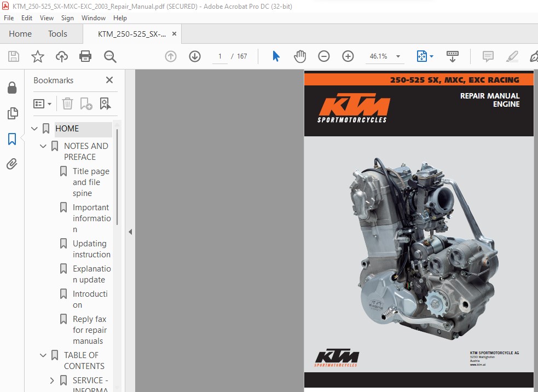Click the KTM engine photo on page
The width and height of the screenshot is (538, 392).
pos(424,249)
